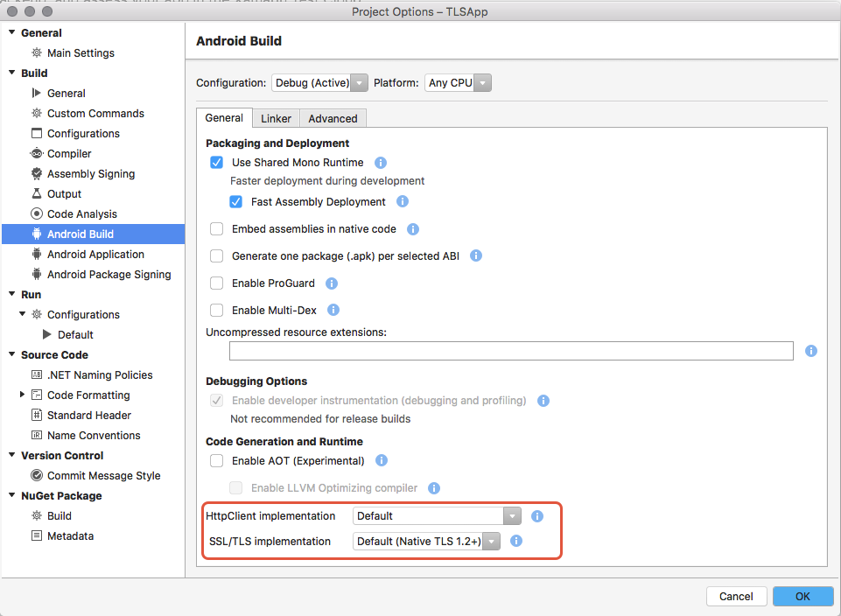841x616 pixels.
Task: Click the Metadata list icon
Action: coord(37,535)
